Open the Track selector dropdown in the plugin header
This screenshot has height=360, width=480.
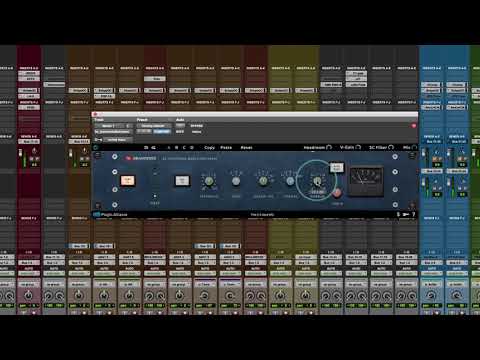click(x=114, y=126)
